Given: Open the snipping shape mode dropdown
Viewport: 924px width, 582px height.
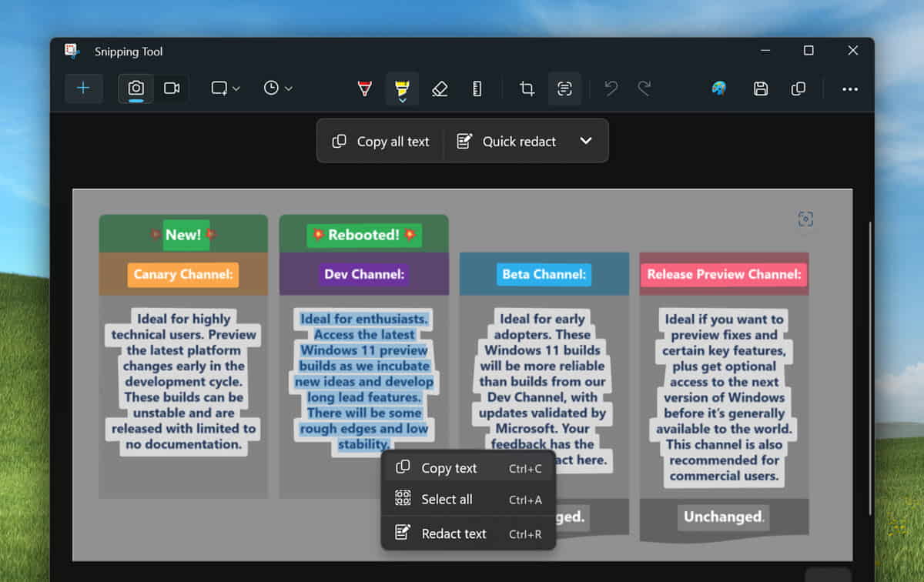Looking at the screenshot, I should coord(226,89).
